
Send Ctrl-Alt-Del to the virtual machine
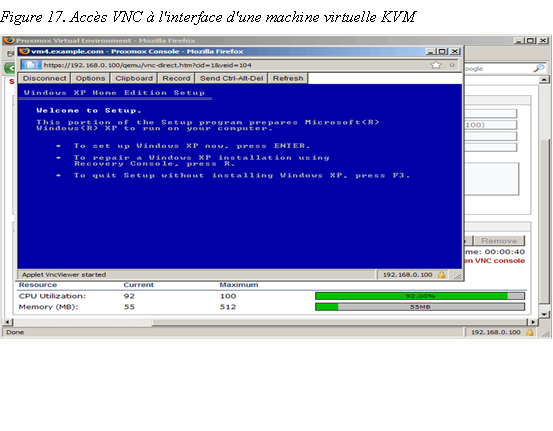pyautogui.click(x=231, y=78)
